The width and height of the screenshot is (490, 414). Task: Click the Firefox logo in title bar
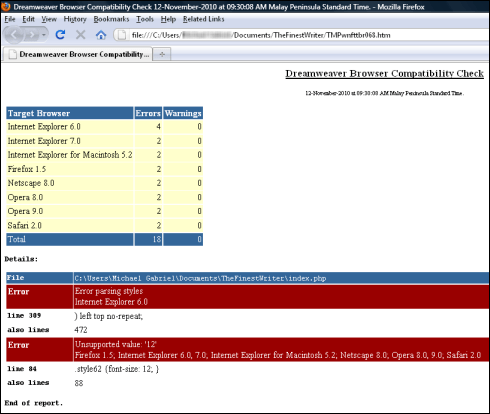coord(6,6)
